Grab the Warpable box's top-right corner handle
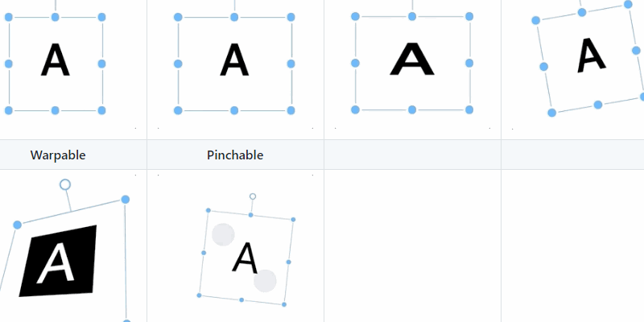Viewport: 644px width, 322px height. point(126,199)
